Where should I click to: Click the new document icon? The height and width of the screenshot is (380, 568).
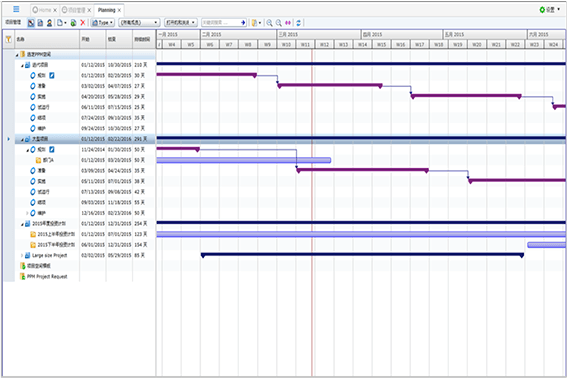pyautogui.click(x=60, y=23)
